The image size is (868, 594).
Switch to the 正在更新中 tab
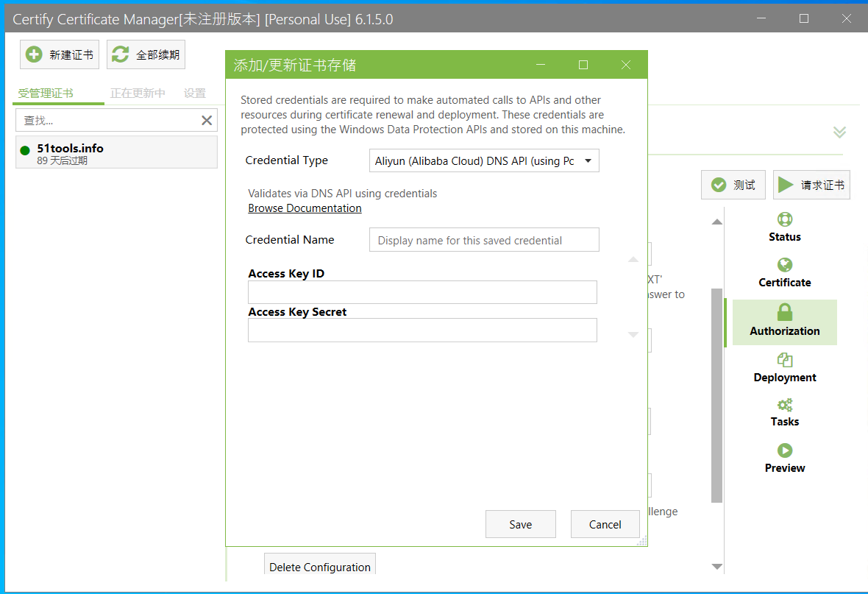[x=138, y=93]
